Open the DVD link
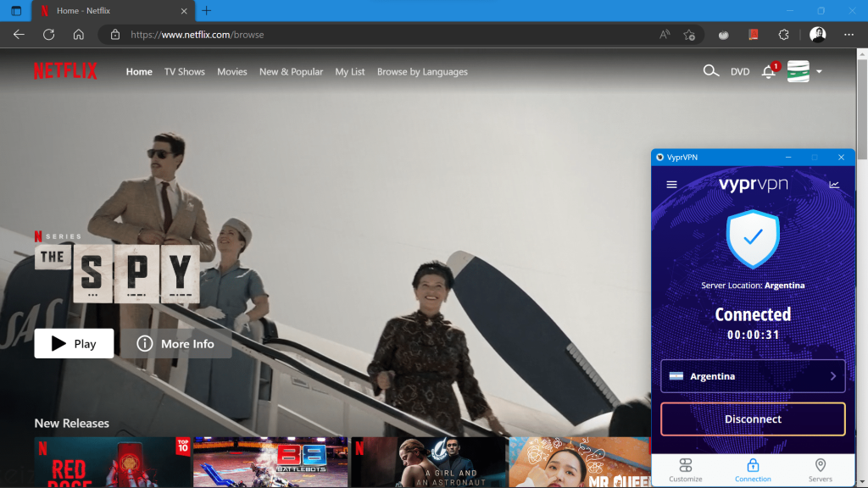This screenshot has width=868, height=488. (x=739, y=72)
